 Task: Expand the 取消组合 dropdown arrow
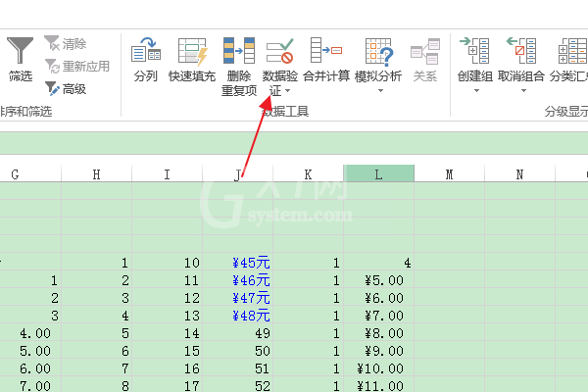524,91
